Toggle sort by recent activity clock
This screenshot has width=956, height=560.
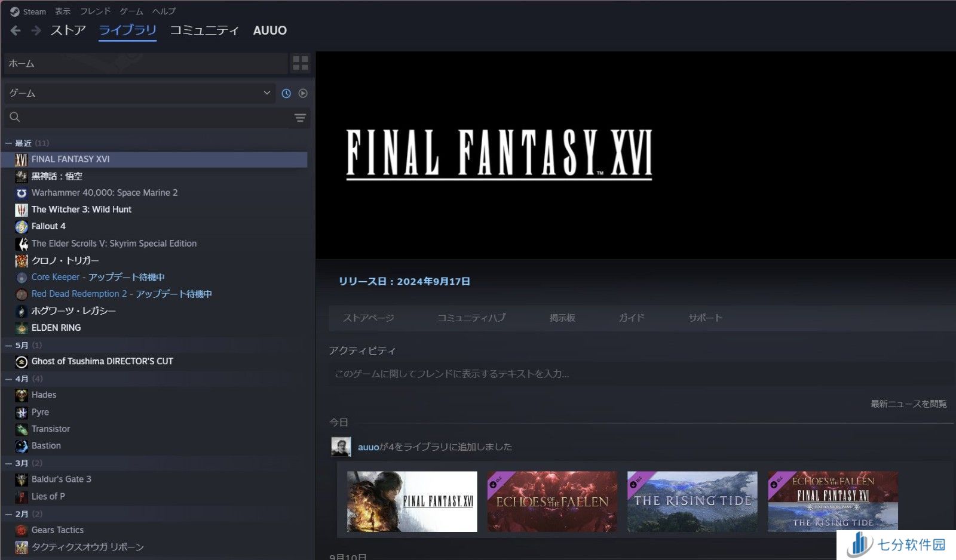[x=286, y=93]
